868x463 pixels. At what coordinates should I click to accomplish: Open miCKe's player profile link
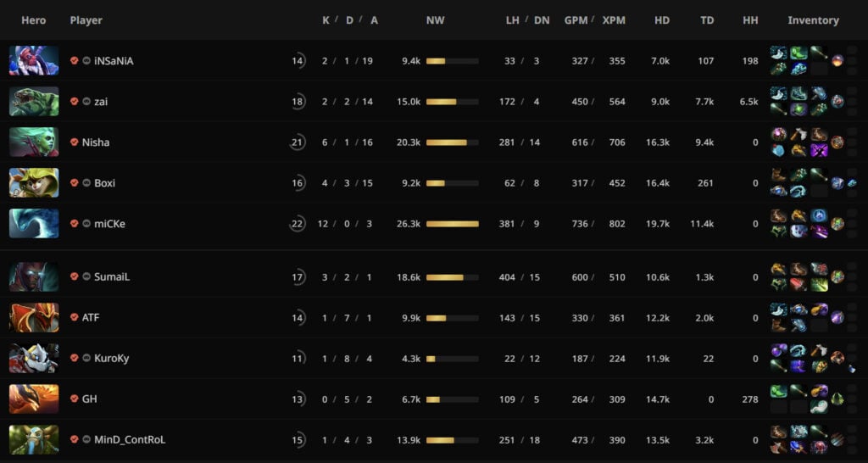(x=110, y=224)
